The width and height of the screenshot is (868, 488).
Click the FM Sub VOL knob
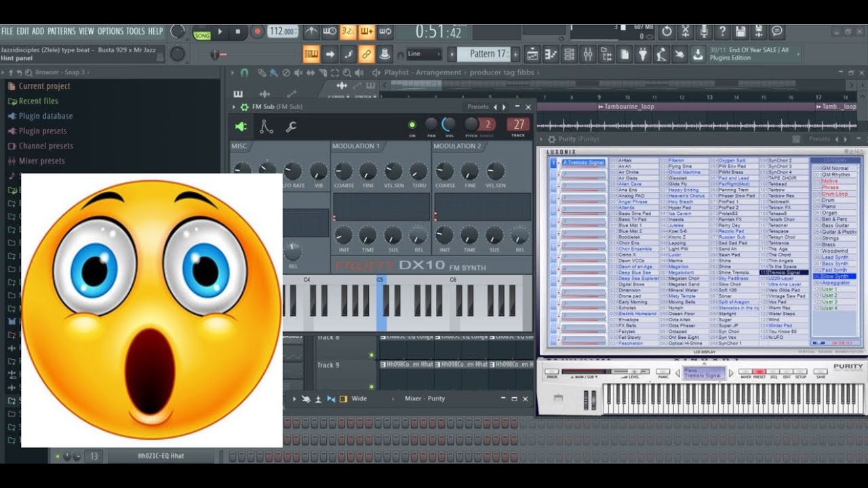click(448, 124)
